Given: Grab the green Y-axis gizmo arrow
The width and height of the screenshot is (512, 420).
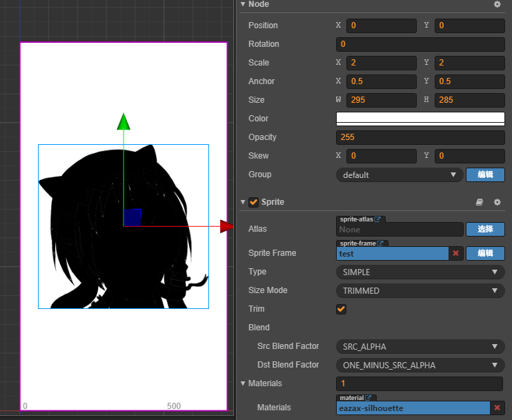Looking at the screenshot, I should 124,121.
